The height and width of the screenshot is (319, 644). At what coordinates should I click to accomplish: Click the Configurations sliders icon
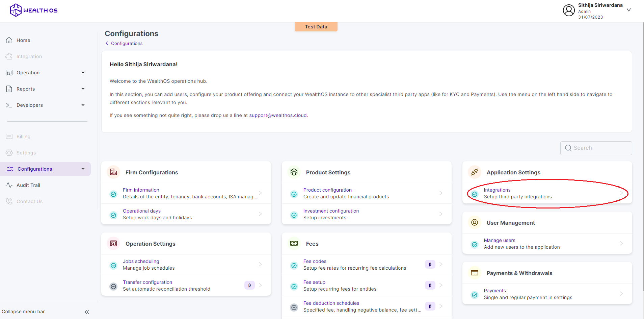pos(10,169)
